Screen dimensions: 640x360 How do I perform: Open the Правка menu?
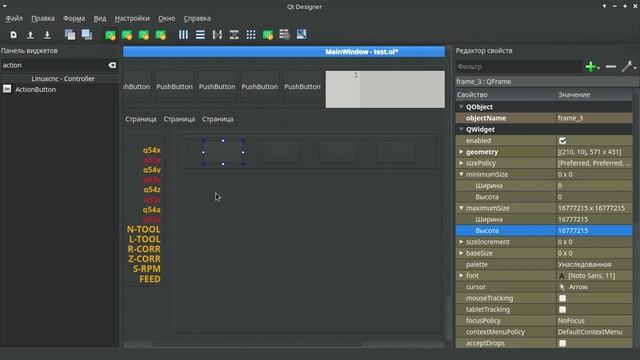point(43,18)
